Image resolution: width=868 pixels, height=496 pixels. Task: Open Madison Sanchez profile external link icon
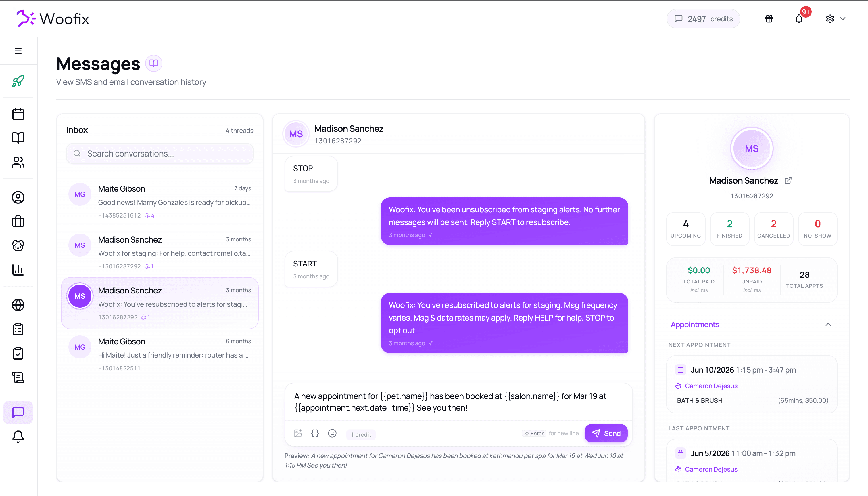tap(788, 181)
